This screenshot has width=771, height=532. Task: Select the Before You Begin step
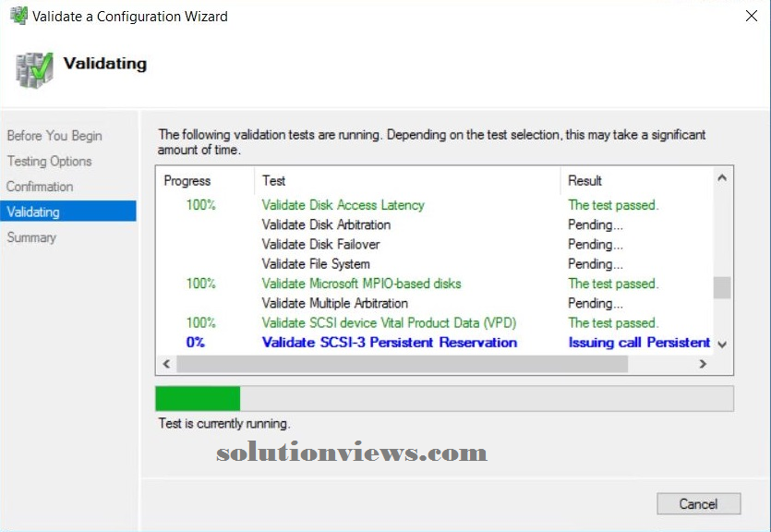54,136
